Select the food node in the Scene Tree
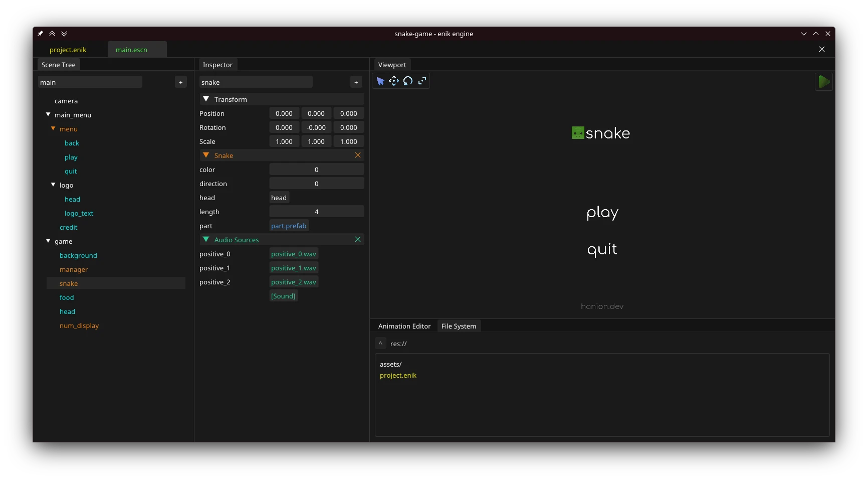 [x=67, y=297]
